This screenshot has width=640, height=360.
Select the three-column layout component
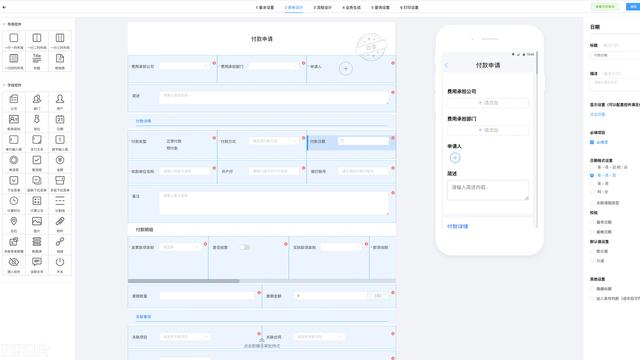coord(60,41)
